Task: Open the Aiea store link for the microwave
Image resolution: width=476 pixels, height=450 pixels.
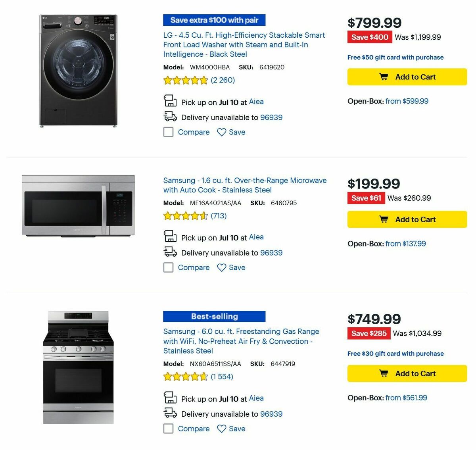Action: 256,237
